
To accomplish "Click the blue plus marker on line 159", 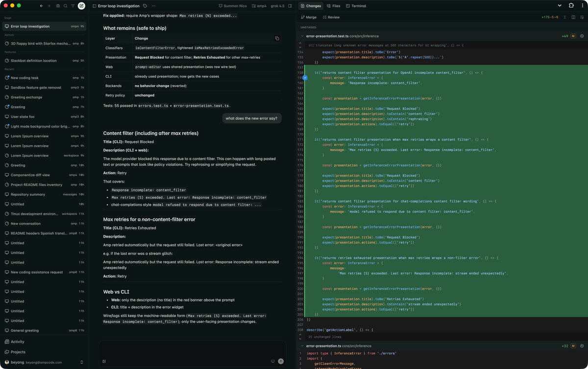I will 305,77.
